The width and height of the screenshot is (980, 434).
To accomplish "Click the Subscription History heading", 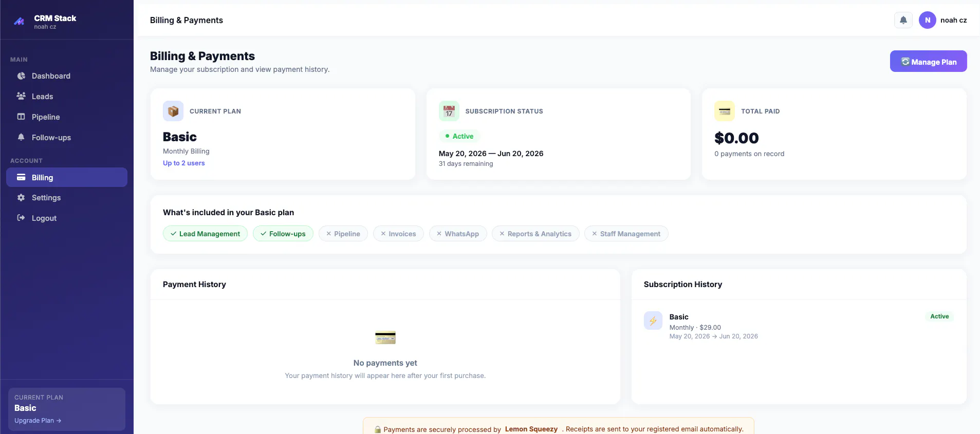I will [x=683, y=284].
